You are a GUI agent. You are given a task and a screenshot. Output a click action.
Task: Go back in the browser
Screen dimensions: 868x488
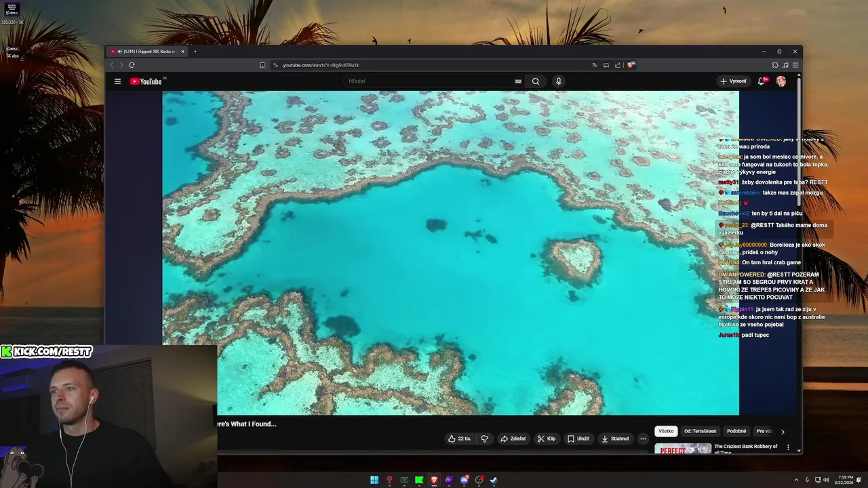[x=112, y=65]
